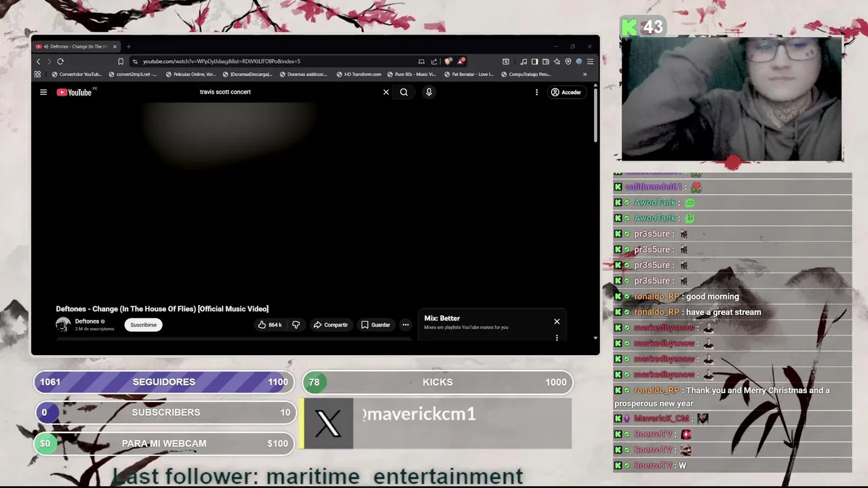Bookmark this page with the bookmark icon
This screenshot has height=488, width=868.
coord(121,61)
